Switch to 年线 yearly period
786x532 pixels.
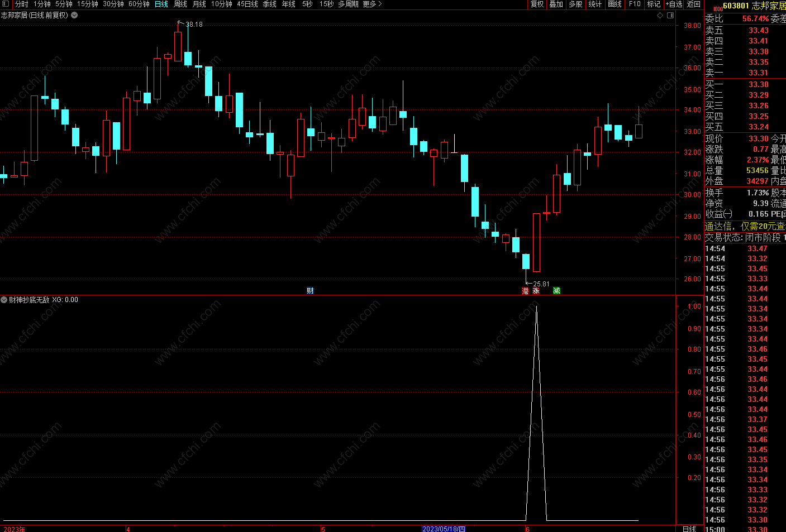coord(289,4)
